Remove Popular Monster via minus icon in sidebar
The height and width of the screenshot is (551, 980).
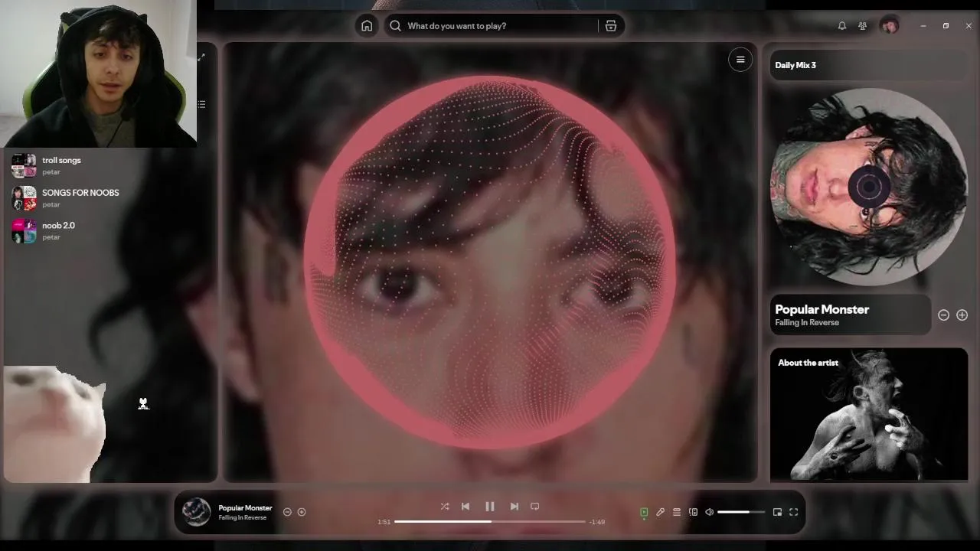coord(943,315)
